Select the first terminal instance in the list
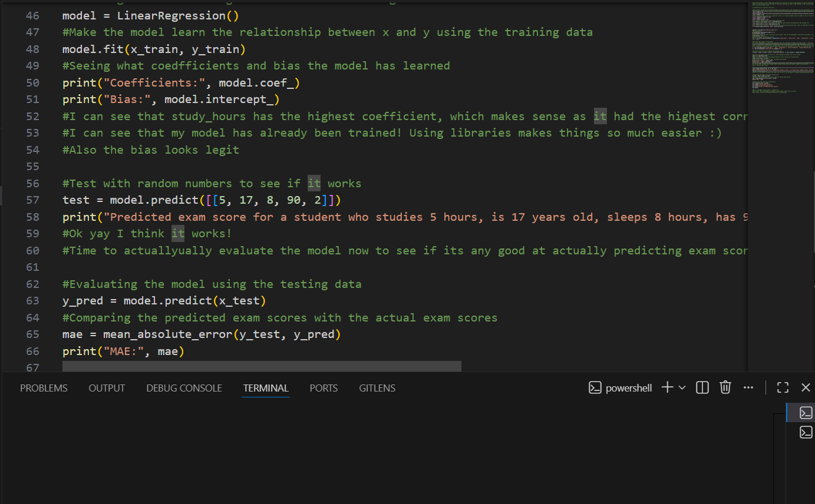815x504 pixels. pyautogui.click(x=806, y=413)
